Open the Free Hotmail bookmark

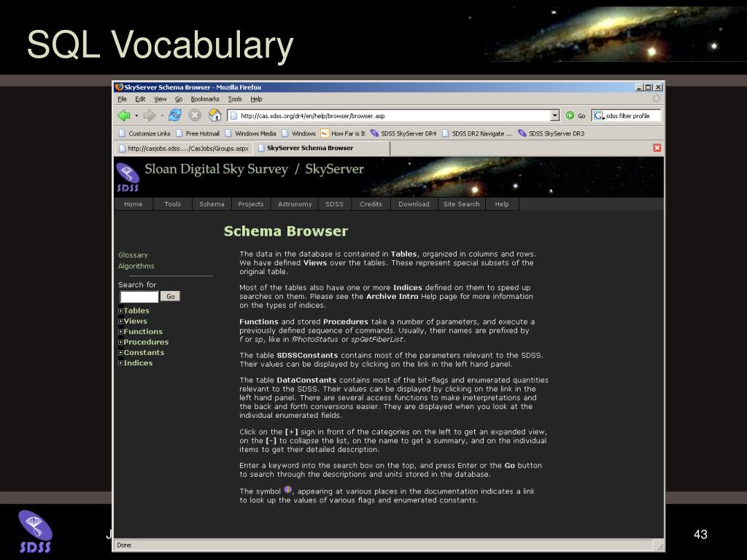[197, 133]
